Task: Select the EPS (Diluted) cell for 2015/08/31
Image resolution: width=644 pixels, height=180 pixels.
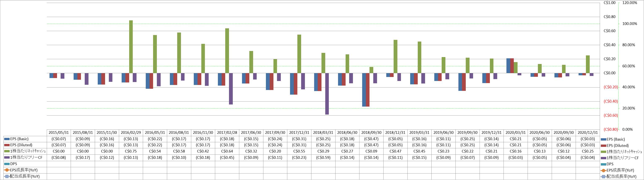Action: (x=83, y=145)
